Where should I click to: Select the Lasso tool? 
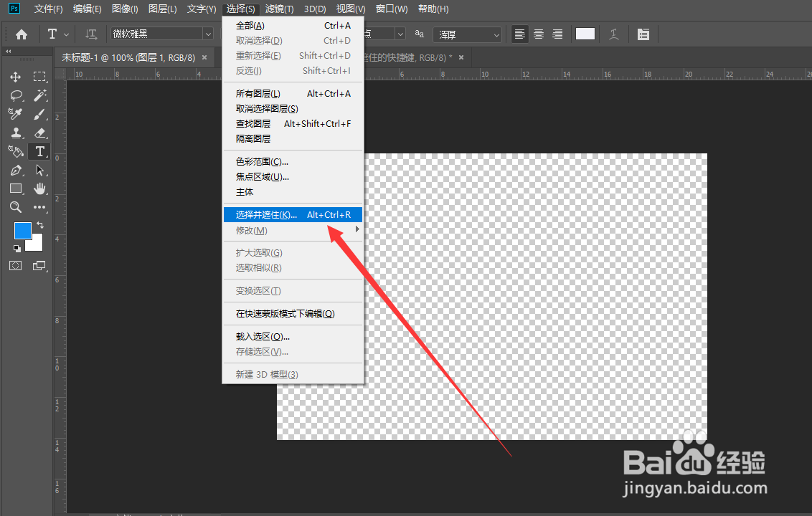tap(16, 95)
